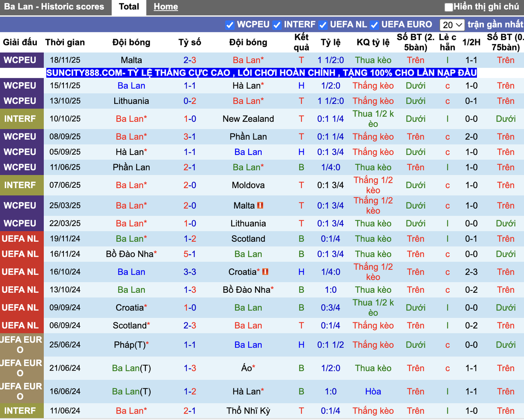
Task: Click Thổ Nhĩ Kỳ team name
Action: [x=248, y=411]
